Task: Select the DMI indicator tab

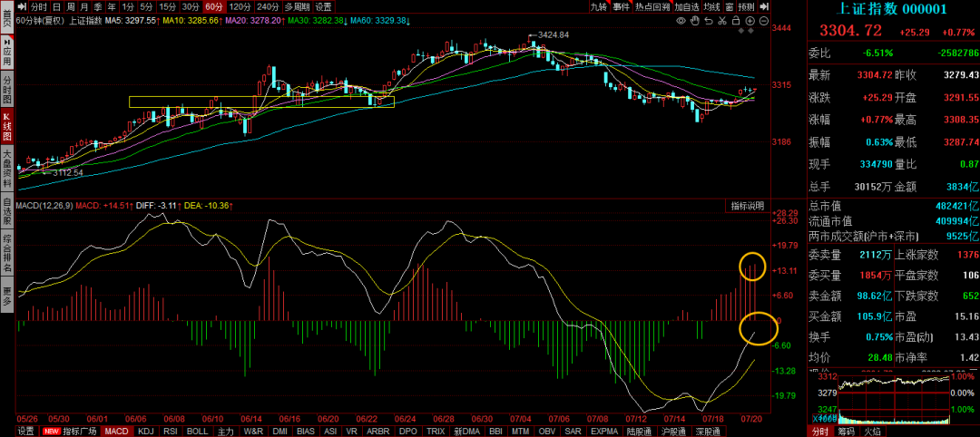Action: tap(280, 431)
